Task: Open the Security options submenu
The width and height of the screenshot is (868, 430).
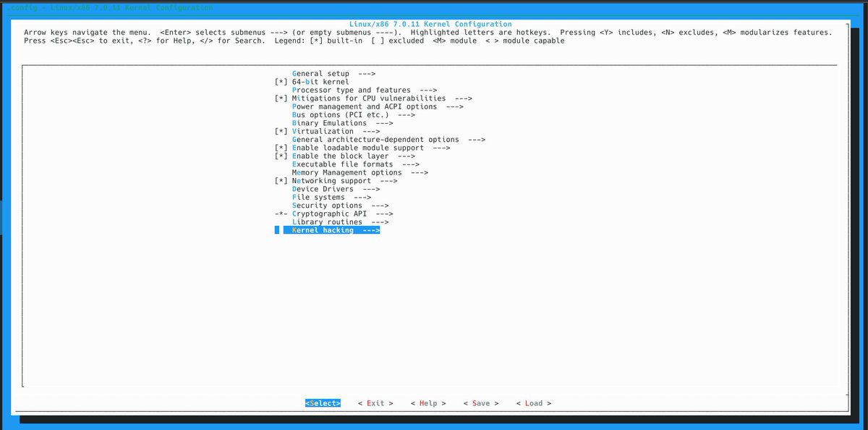Action: [x=340, y=206]
